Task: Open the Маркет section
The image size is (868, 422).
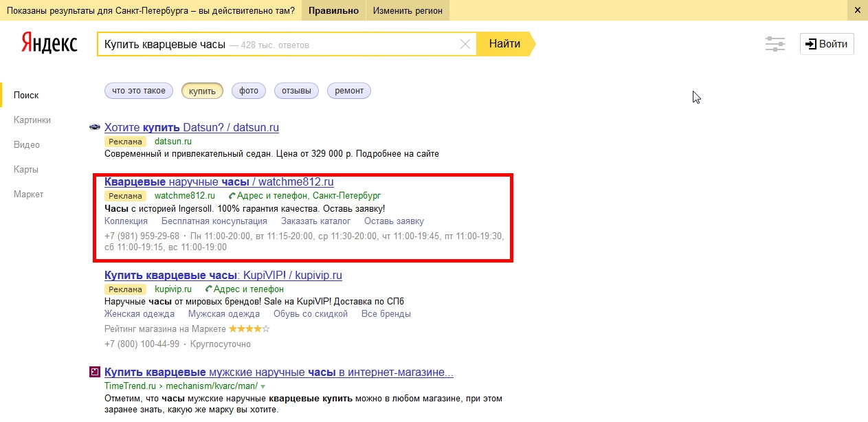Action: click(28, 195)
